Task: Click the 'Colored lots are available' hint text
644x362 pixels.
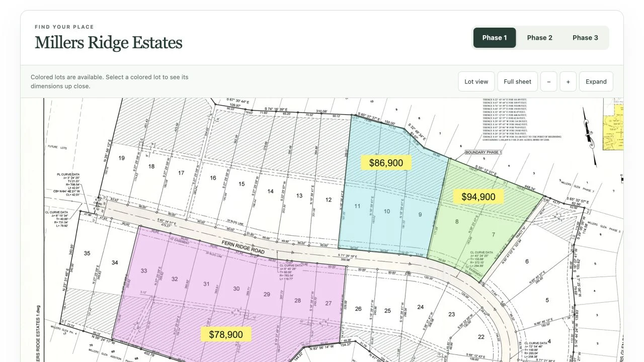Action: click(110, 81)
